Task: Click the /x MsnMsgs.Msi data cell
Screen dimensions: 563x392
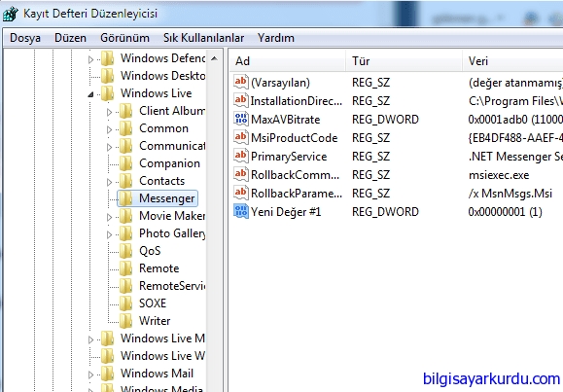Action: 510,194
